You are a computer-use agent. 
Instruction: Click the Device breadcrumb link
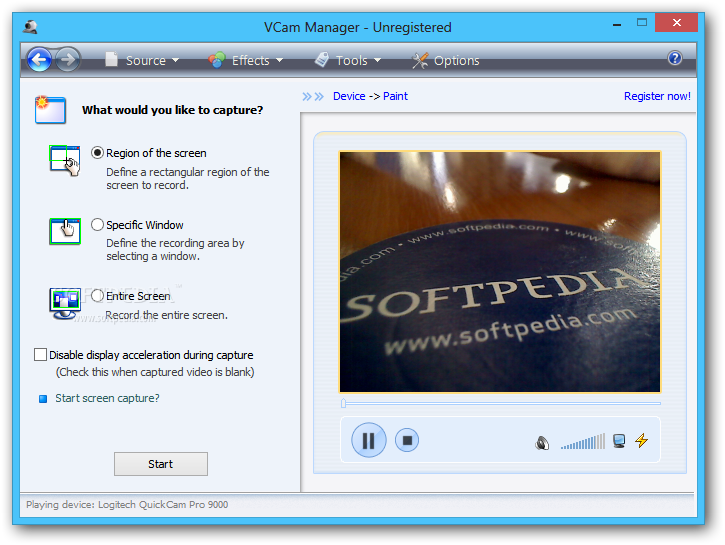point(349,96)
